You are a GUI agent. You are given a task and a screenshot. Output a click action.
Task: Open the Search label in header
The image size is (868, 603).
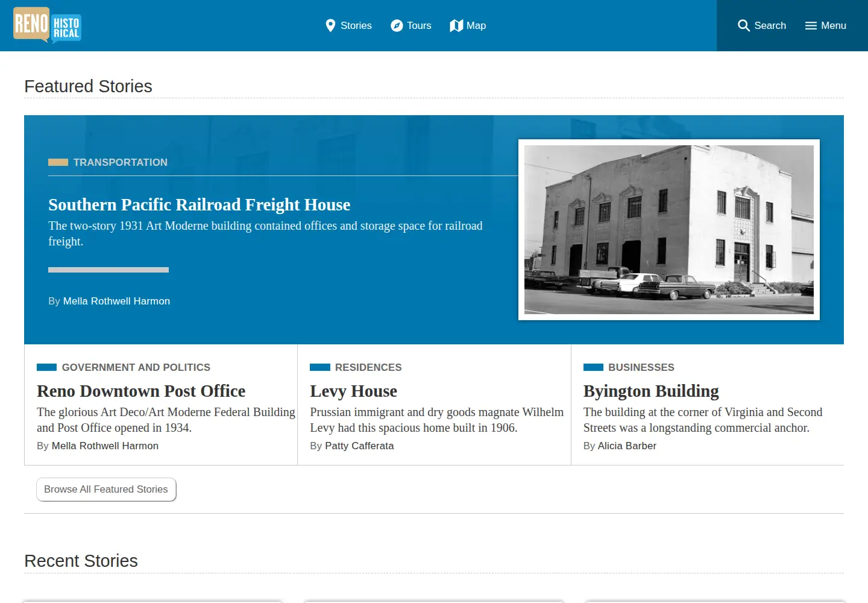pos(770,25)
